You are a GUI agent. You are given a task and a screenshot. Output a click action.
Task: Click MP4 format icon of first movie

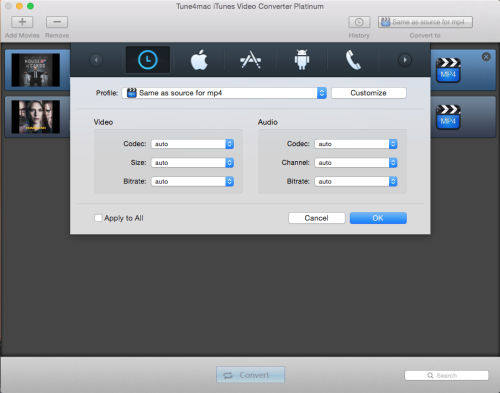click(448, 70)
